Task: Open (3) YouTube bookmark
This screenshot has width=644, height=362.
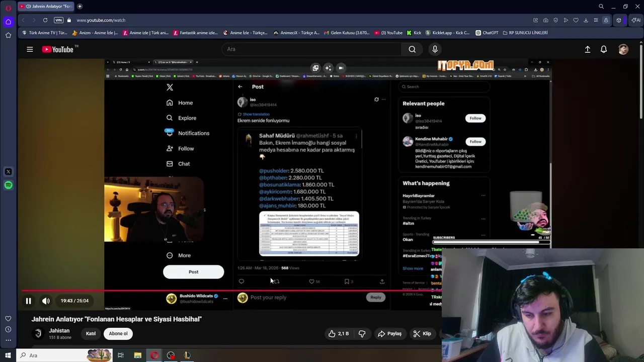Action: click(x=388, y=33)
